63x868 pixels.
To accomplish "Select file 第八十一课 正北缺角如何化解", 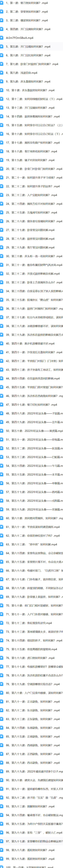I will (x=31, y=702).
